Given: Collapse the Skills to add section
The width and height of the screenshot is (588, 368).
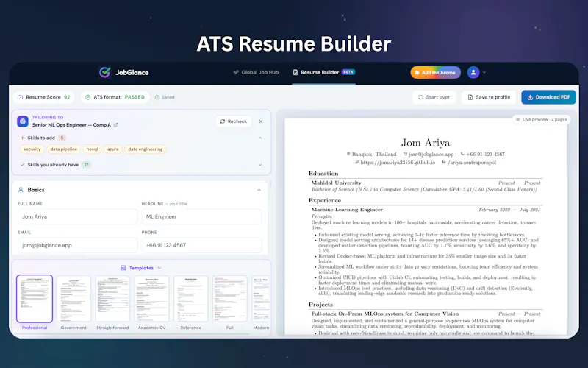Looking at the screenshot, I should [x=260, y=138].
